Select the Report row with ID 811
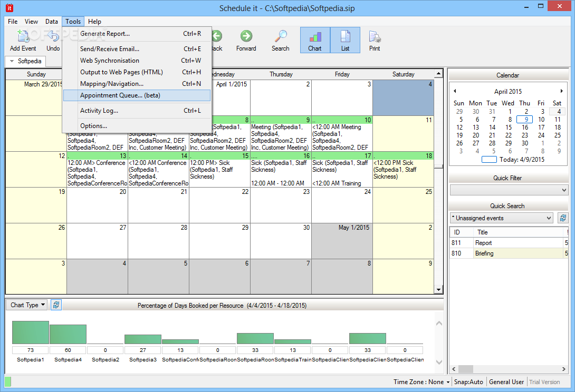The height and width of the screenshot is (392, 575). click(509, 242)
